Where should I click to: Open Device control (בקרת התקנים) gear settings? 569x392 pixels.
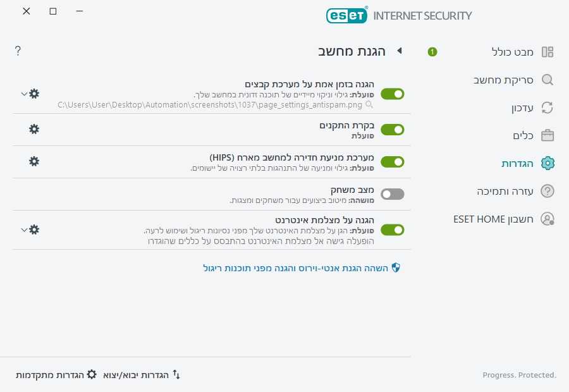[34, 129]
